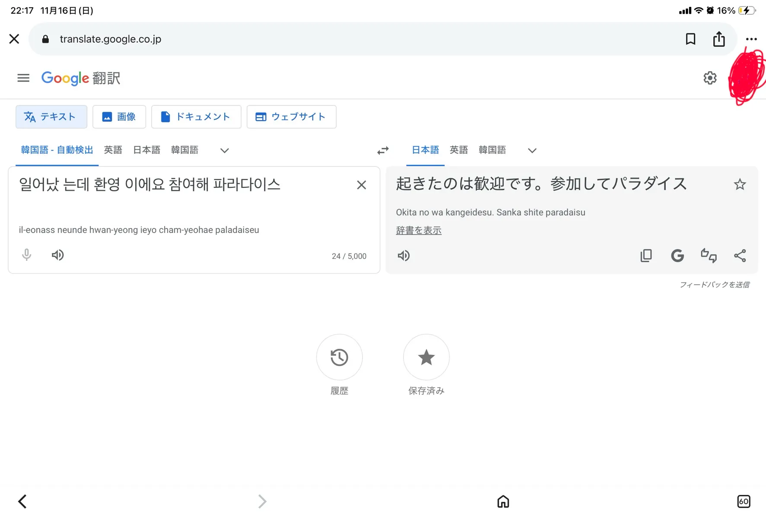This screenshot has width=766, height=532.
Task: Search the translation with Google
Action: (x=677, y=256)
